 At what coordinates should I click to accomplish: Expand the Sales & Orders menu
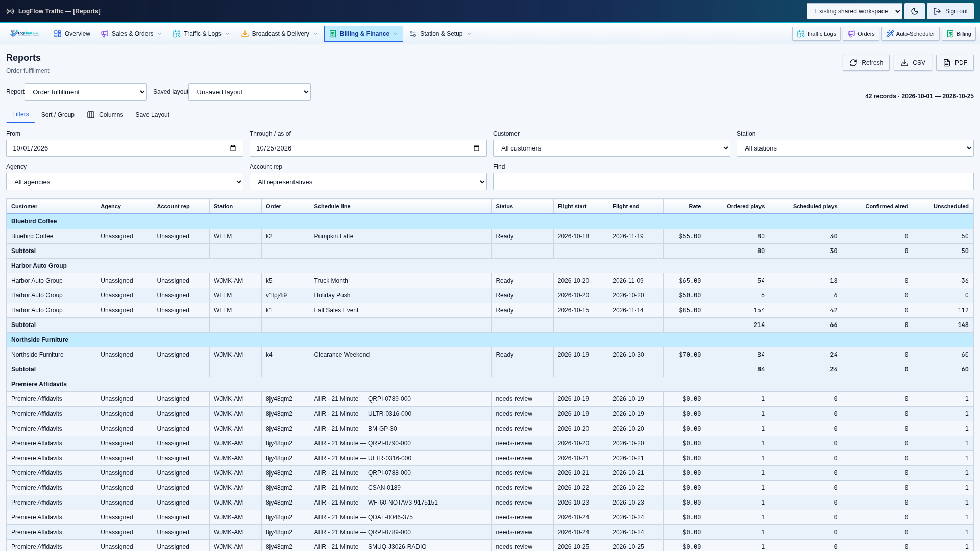click(x=132, y=34)
